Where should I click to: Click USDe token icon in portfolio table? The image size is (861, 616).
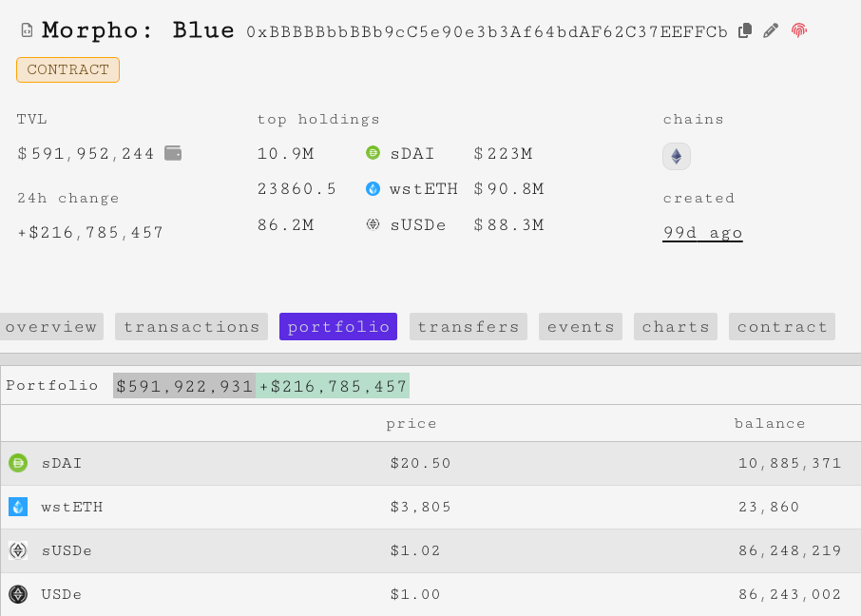(18, 594)
